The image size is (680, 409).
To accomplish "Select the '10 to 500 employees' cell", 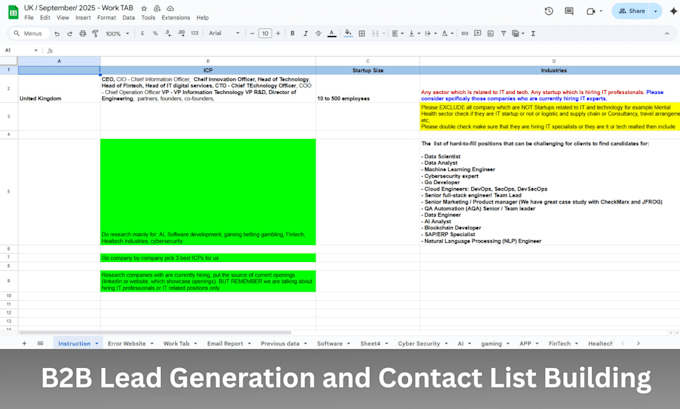I will click(x=367, y=88).
